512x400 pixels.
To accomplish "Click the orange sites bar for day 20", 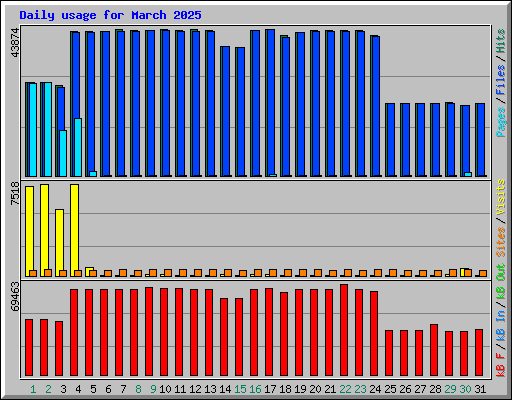I will click(318, 273).
